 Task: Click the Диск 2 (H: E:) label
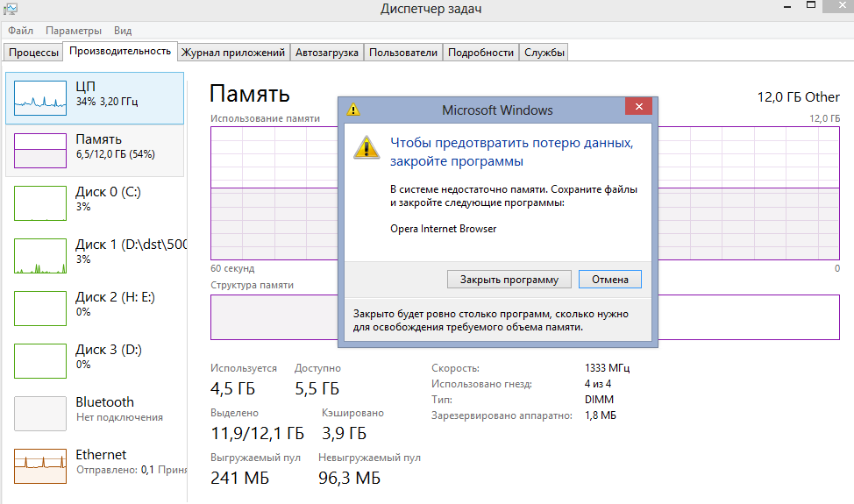pyautogui.click(x=115, y=297)
